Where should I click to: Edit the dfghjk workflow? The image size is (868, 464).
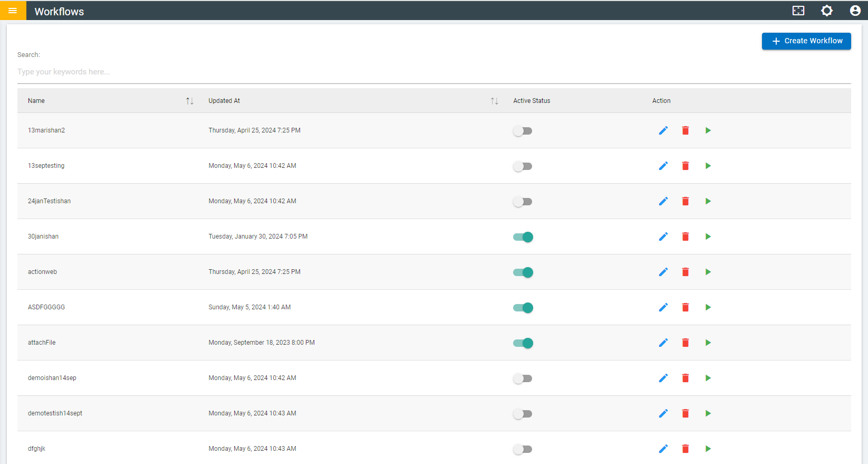tap(663, 449)
